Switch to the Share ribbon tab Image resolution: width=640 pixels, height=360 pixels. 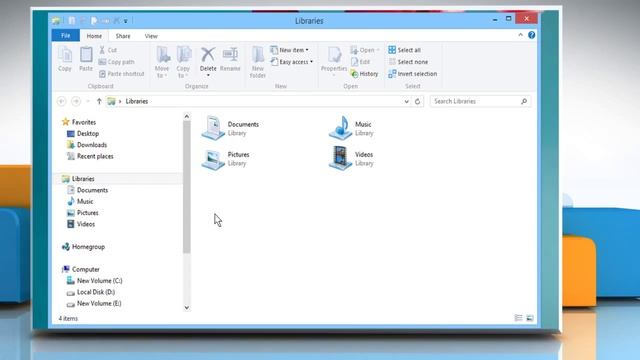click(x=123, y=36)
